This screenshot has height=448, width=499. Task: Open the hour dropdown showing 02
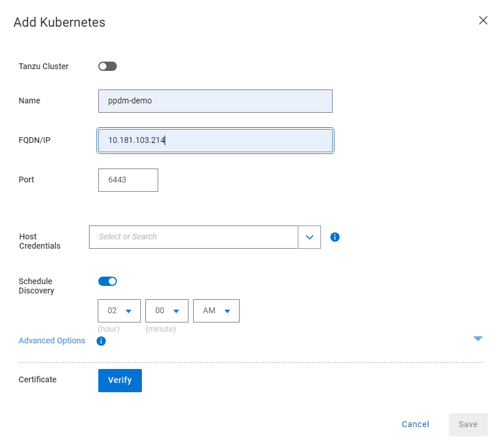(x=120, y=311)
